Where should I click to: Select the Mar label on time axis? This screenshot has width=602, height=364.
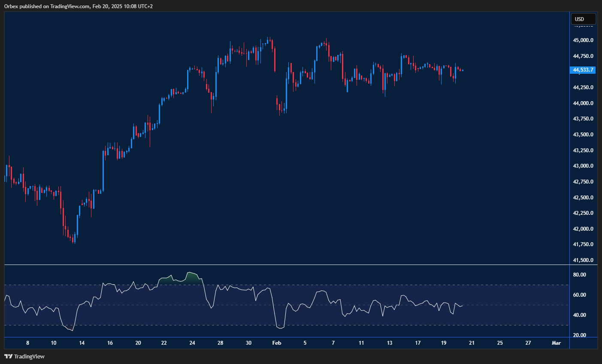point(557,343)
